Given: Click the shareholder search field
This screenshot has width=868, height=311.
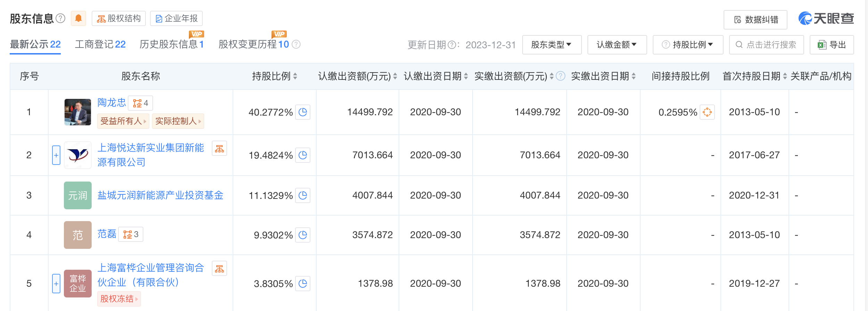Looking at the screenshot, I should (x=767, y=45).
